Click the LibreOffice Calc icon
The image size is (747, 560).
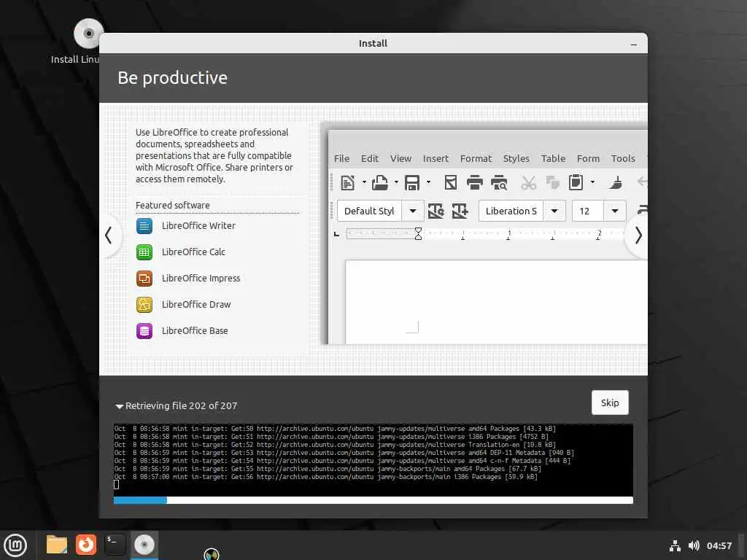coord(144,252)
